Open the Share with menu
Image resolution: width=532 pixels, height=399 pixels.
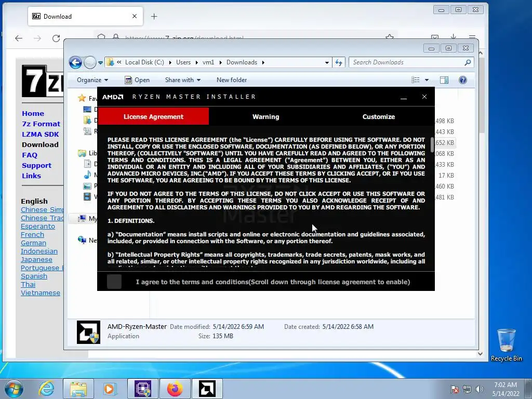coord(182,80)
